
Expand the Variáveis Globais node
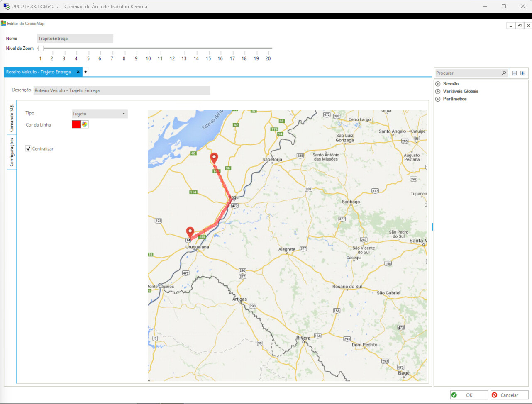(438, 91)
